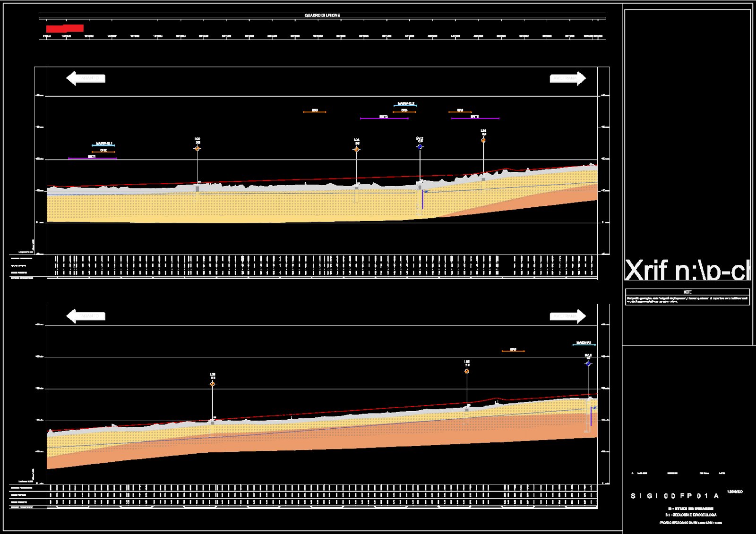Select the blue SV2 borehole marker
The image size is (756, 534).
[420, 147]
